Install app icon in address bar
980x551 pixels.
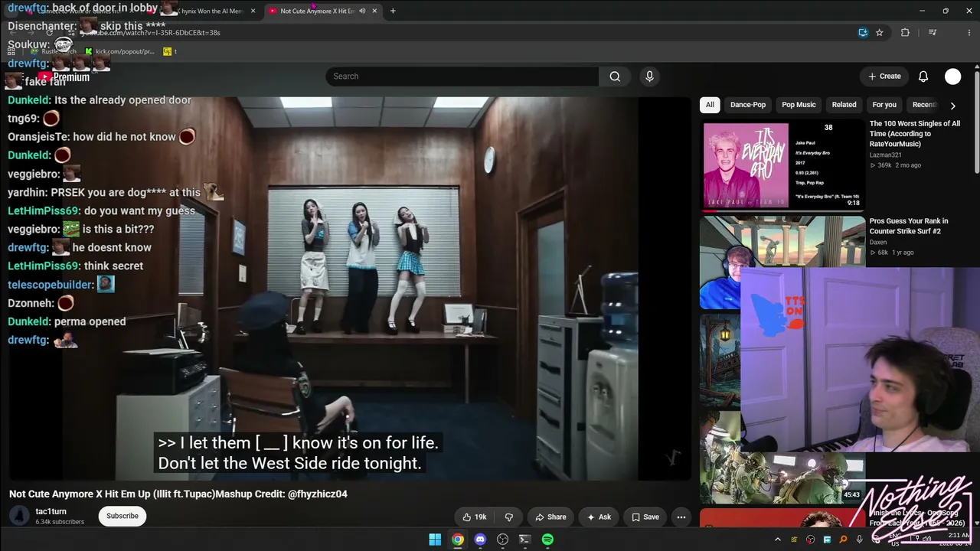pos(863,33)
